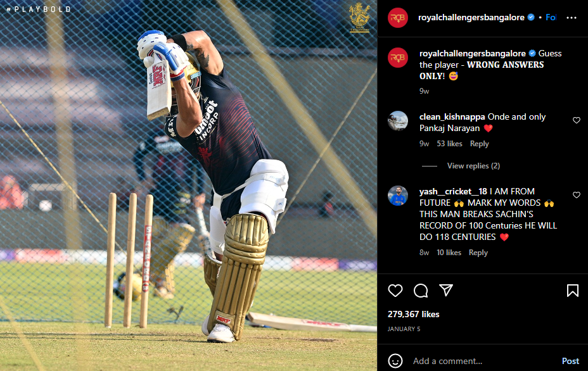Focus the Add a comment field
The width and height of the screenshot is (588, 371).
click(483, 361)
